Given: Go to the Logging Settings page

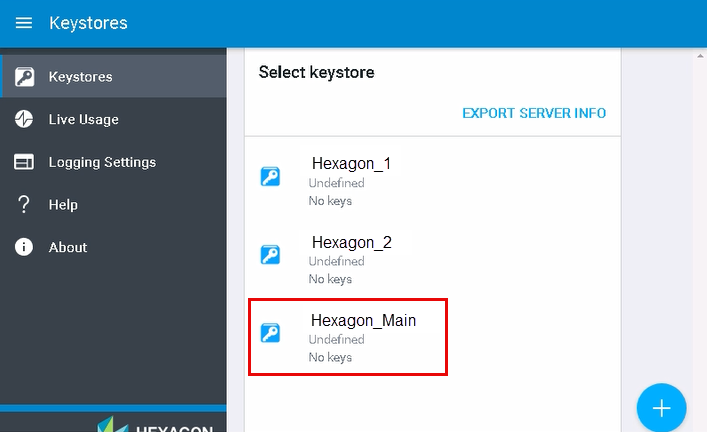Looking at the screenshot, I should pos(102,162).
